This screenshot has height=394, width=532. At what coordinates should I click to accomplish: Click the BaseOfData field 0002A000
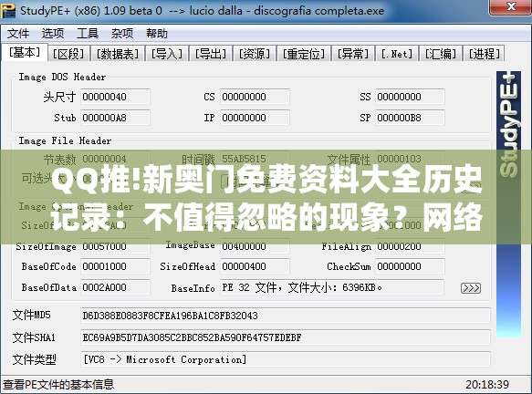click(x=115, y=287)
